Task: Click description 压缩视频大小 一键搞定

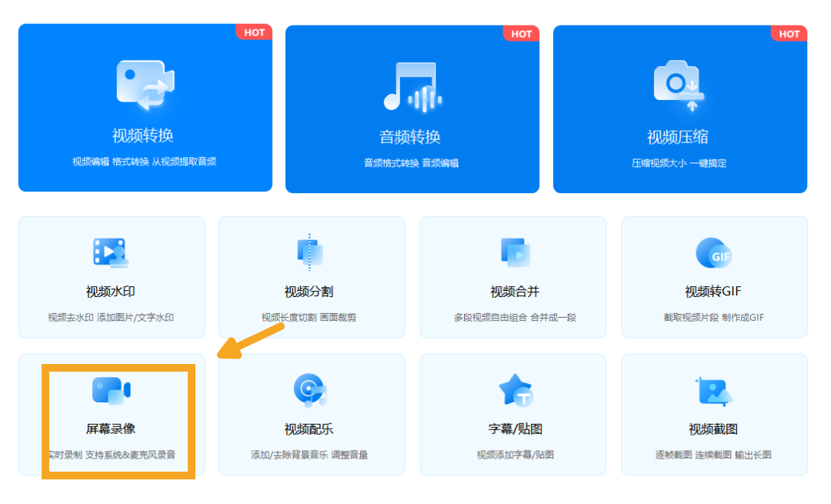Action: point(679,163)
